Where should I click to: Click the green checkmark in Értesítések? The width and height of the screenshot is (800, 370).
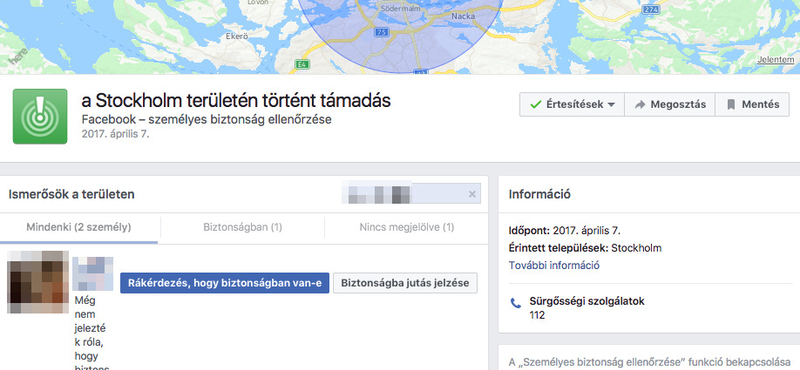535,105
